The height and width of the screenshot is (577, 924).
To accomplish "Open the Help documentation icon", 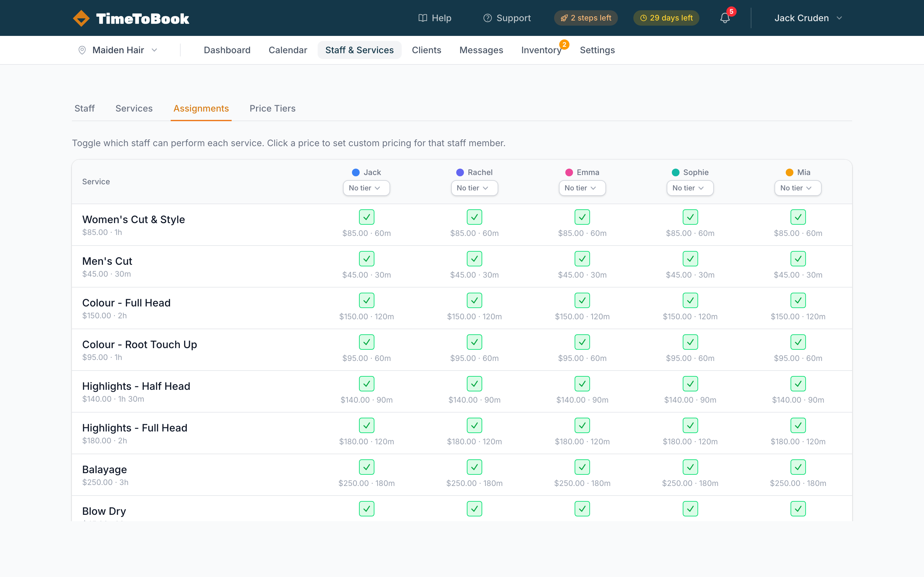I will click(x=422, y=18).
